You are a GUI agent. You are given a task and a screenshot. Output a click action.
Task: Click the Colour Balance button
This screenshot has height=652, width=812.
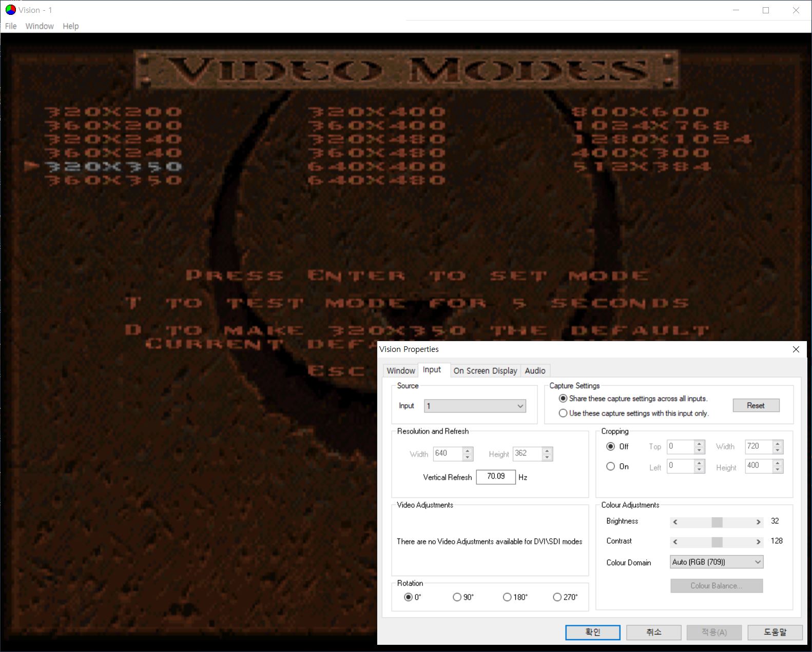pos(717,586)
